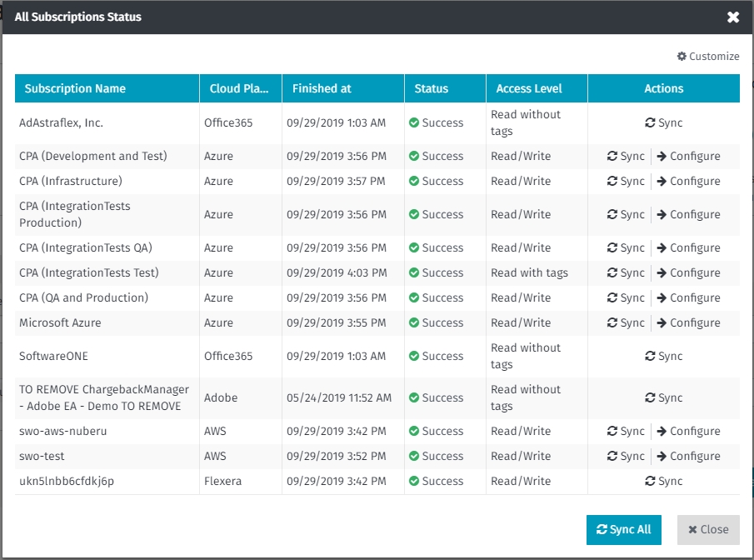This screenshot has width=754, height=560.
Task: Sync the TO REMOVE ChargebackManager Adobe subscription
Action: coord(663,397)
